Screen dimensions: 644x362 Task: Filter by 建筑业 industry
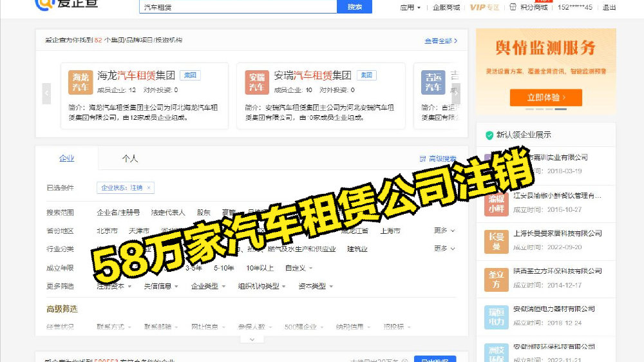(357, 249)
